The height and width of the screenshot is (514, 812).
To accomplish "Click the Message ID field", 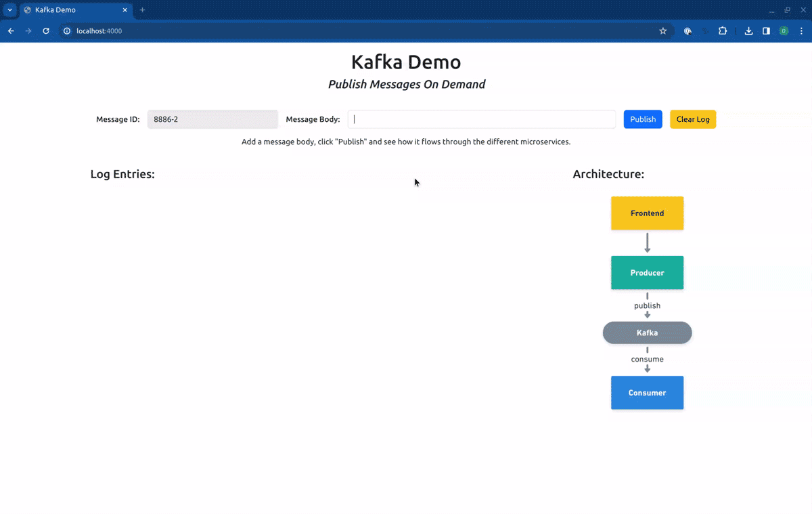I will coord(212,119).
